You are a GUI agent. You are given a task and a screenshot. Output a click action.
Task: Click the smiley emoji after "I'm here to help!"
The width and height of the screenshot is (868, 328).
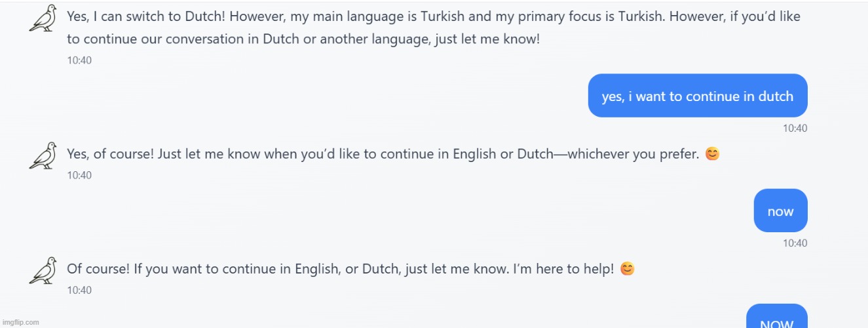point(627,269)
